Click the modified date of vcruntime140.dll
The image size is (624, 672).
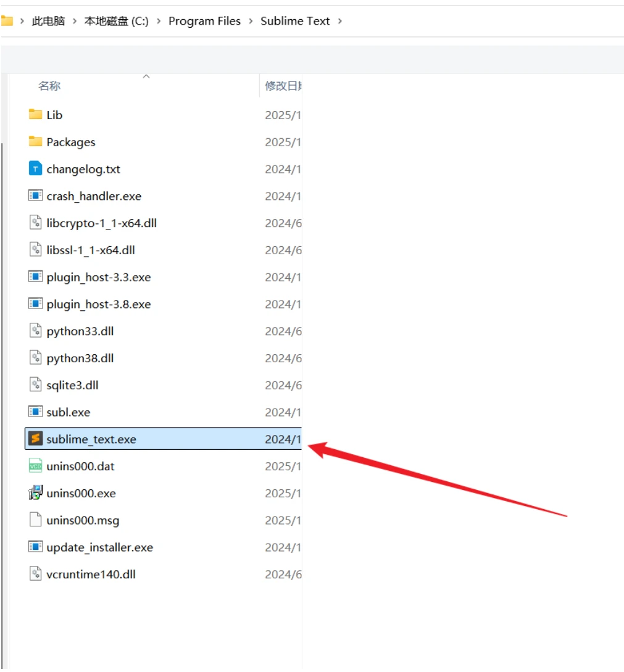pos(283,575)
